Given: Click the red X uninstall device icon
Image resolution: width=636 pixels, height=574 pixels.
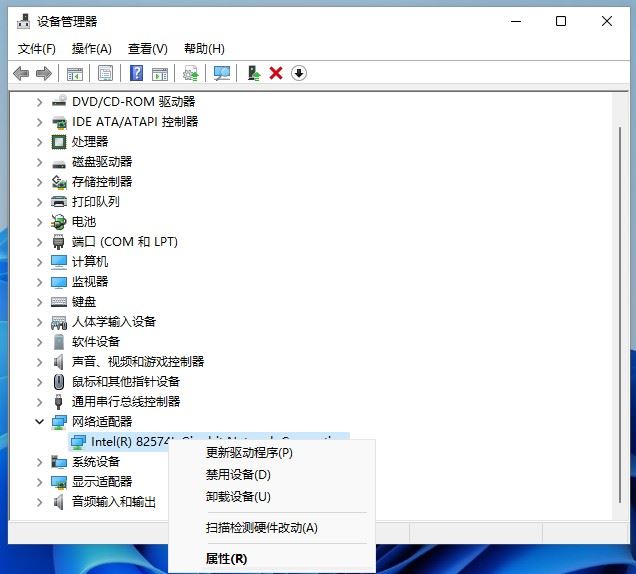Looking at the screenshot, I should (x=276, y=73).
